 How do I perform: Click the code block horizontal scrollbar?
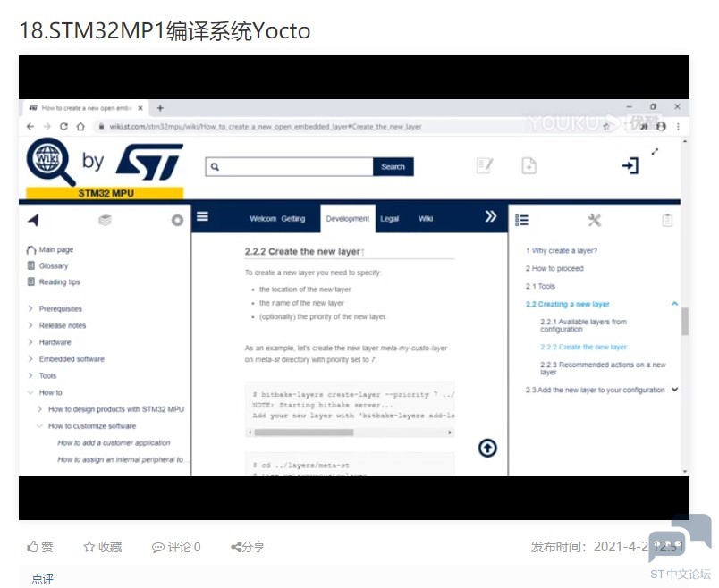304,433
